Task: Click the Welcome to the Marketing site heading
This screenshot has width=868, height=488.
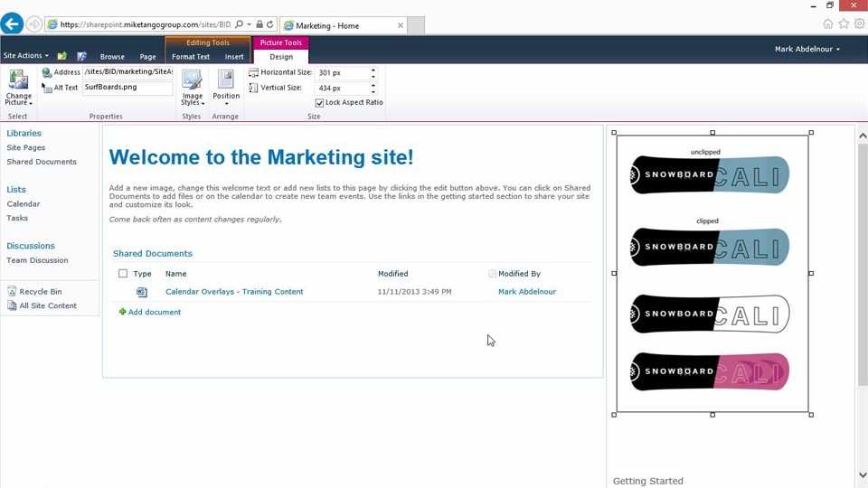Action: 261,157
